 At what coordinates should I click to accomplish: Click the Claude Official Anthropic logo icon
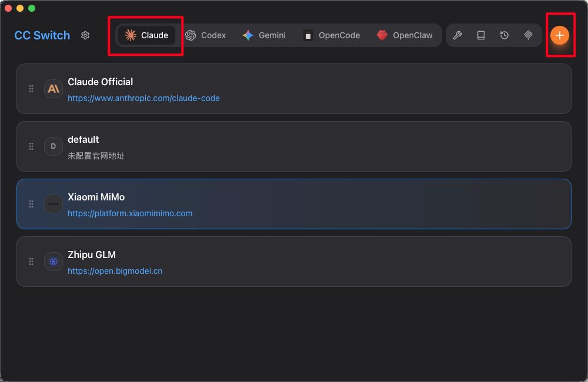point(54,89)
